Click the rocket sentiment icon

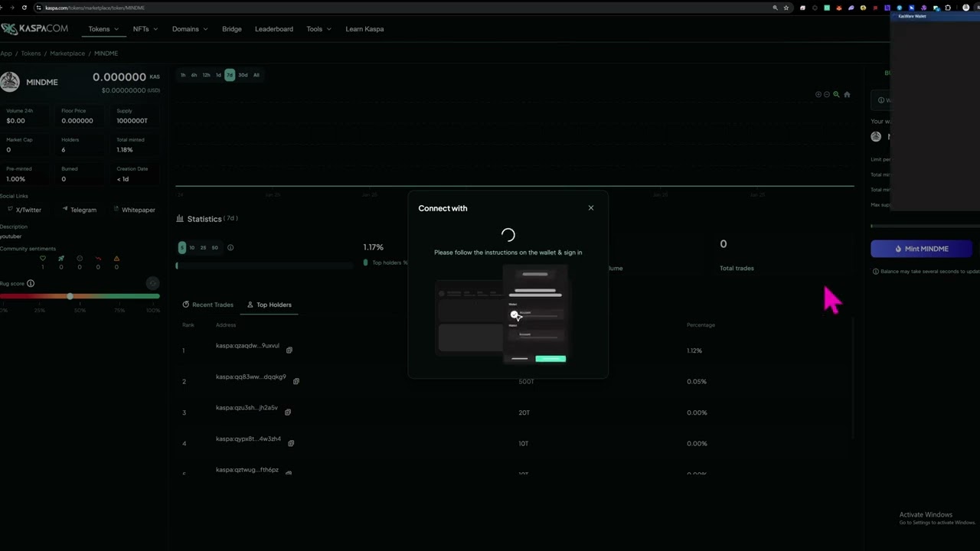61,259
